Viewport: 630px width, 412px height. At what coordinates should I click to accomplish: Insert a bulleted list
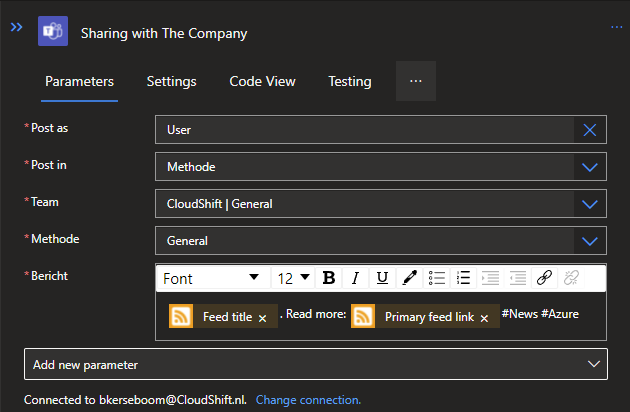(x=437, y=278)
